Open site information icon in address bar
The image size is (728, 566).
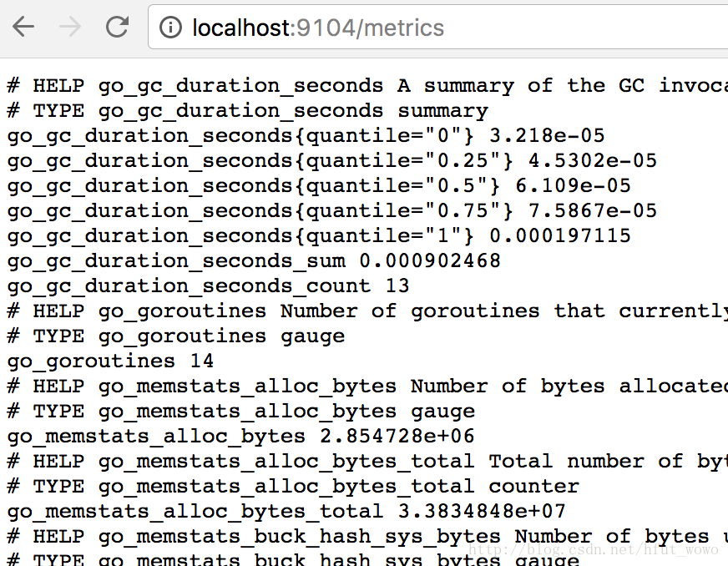point(170,28)
